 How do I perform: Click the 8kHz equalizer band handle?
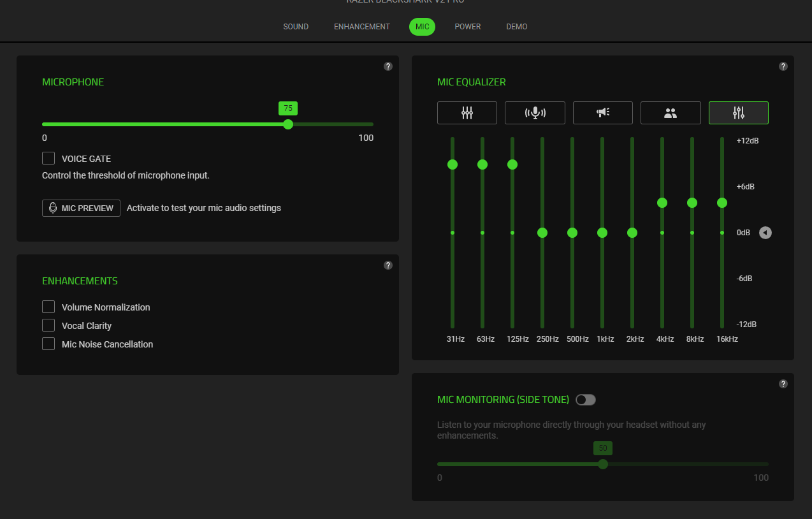pyautogui.click(x=692, y=203)
